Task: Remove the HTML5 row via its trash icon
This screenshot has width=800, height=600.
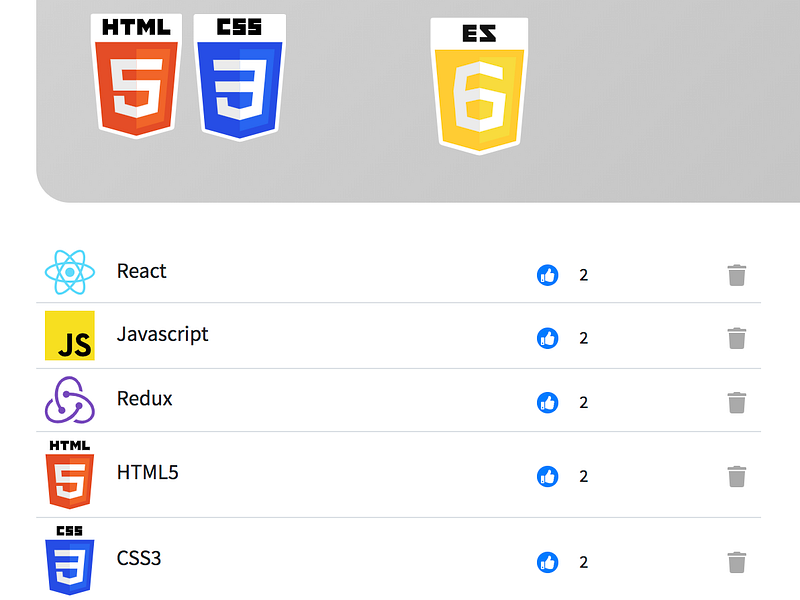Action: point(737,476)
